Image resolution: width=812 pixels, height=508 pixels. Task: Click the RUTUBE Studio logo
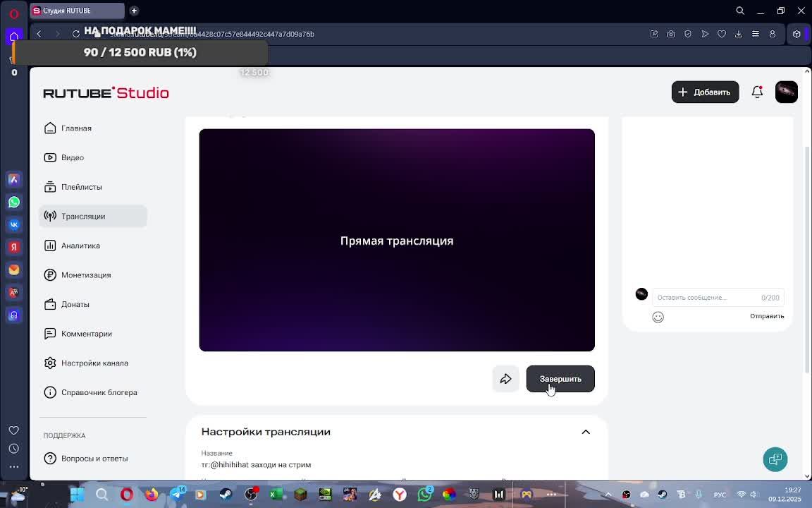pos(106,93)
